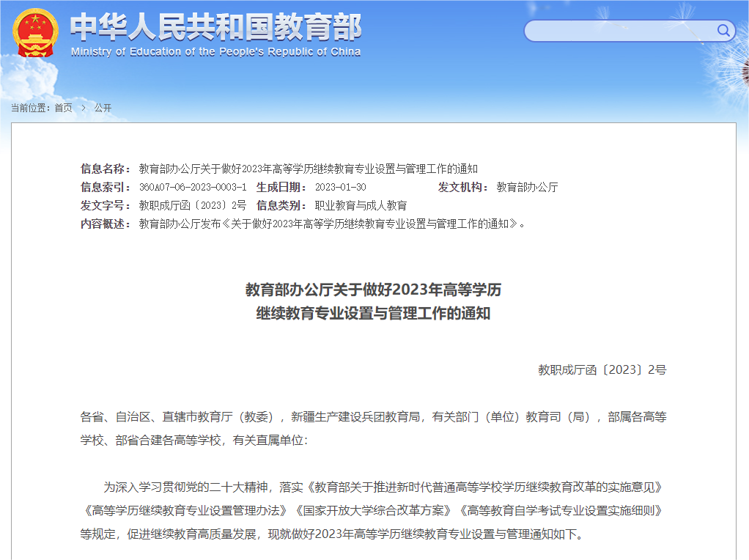This screenshot has height=560, width=749.
Task: Click the English Ministry of Education subtitle
Action: pos(215,52)
